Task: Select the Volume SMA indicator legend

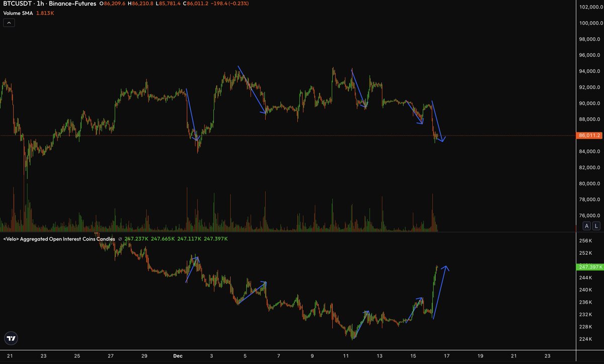Action: point(18,13)
